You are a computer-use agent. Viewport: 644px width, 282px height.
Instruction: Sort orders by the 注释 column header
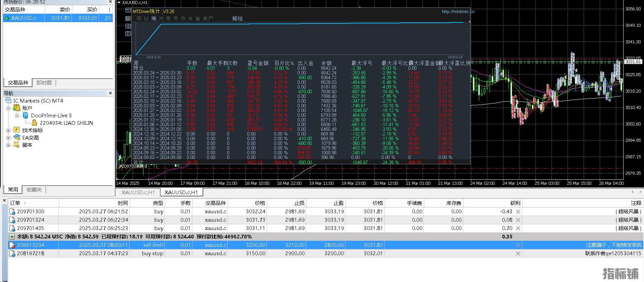pyautogui.click(x=582, y=203)
